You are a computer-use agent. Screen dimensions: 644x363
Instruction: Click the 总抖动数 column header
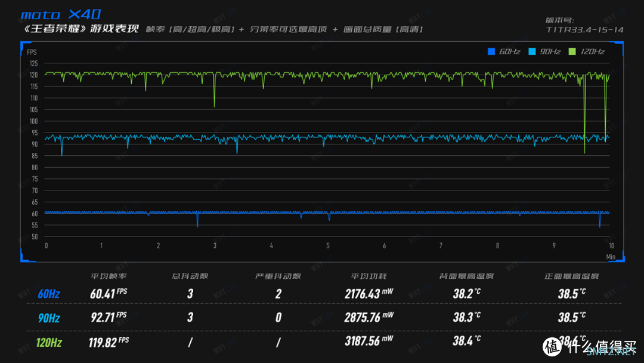tap(190, 276)
